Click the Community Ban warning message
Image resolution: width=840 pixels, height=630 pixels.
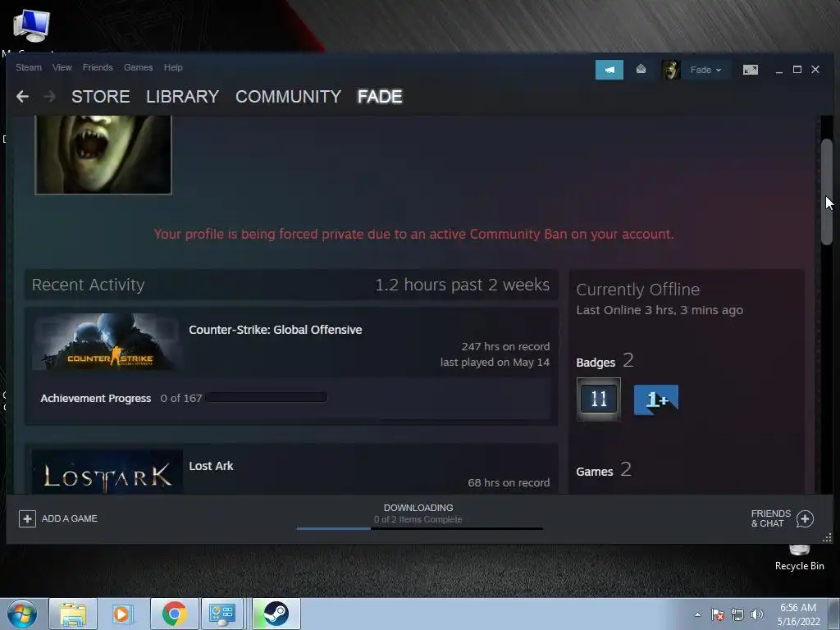click(x=414, y=234)
